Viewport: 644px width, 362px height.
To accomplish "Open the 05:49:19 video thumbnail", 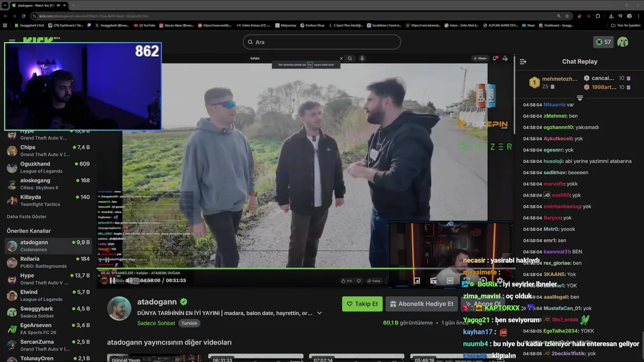I will click(x=457, y=358).
